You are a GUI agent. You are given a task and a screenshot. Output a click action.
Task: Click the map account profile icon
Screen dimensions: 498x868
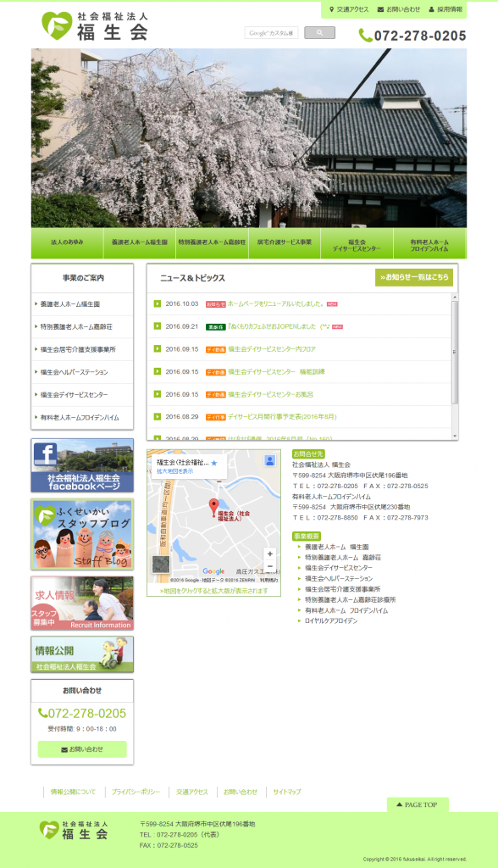pyautogui.click(x=269, y=460)
